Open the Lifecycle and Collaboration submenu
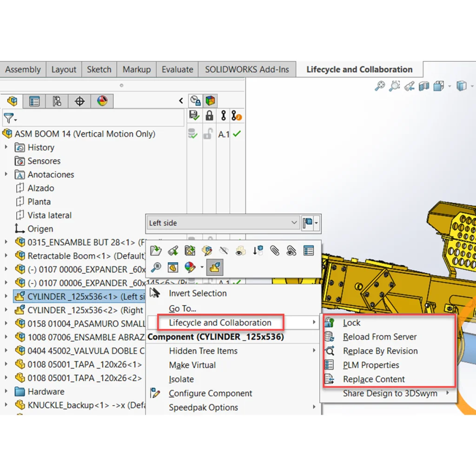 pos(220,323)
